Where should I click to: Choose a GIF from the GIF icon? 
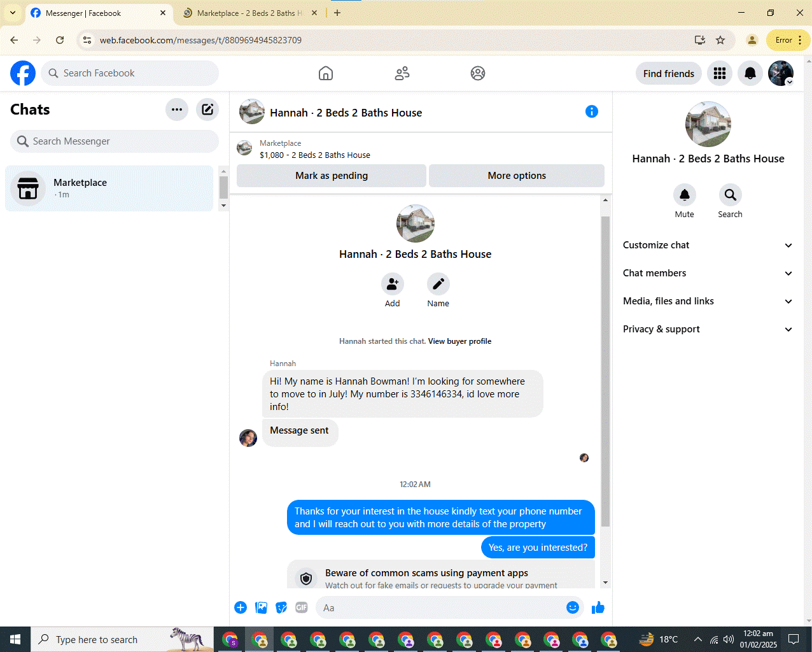point(302,607)
